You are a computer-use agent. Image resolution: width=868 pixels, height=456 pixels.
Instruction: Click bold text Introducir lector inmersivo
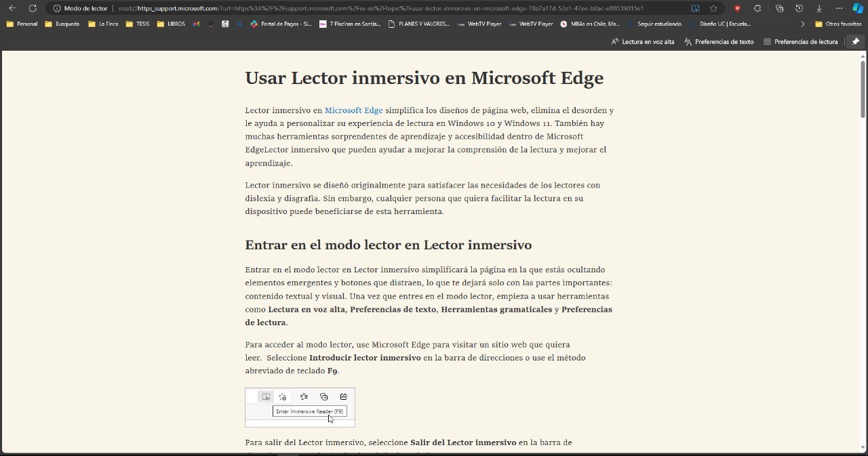coord(365,358)
